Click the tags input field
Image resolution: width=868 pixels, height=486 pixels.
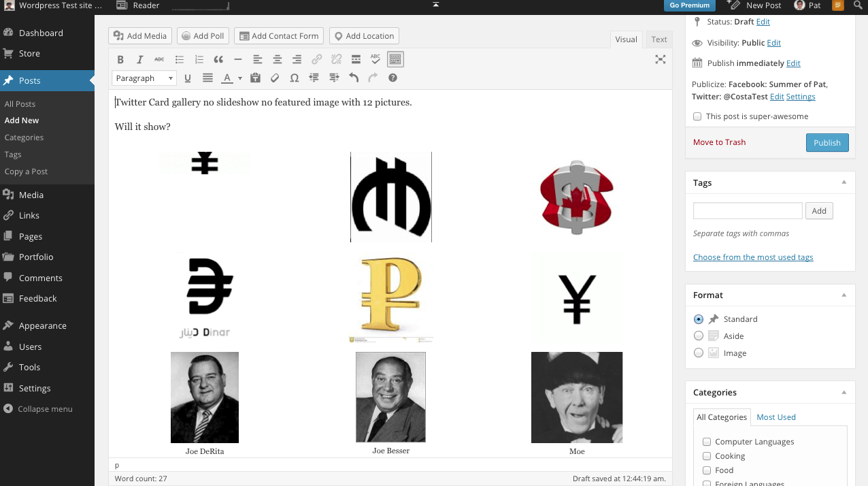(748, 211)
